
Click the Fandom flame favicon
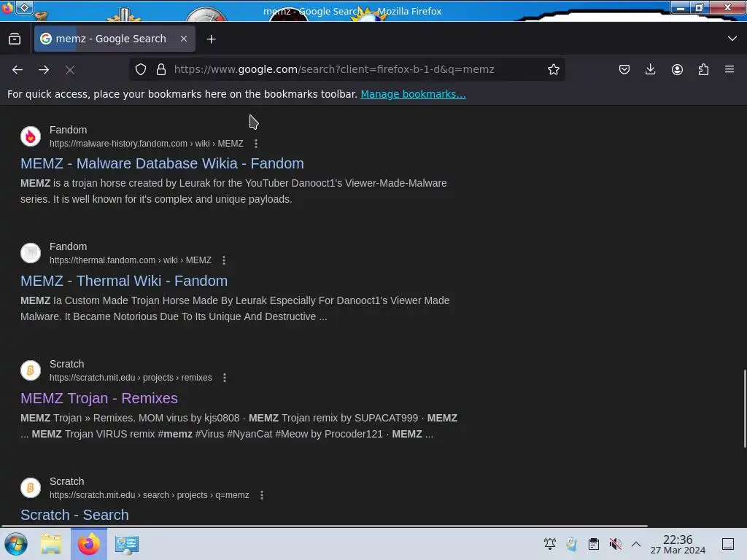tap(31, 136)
